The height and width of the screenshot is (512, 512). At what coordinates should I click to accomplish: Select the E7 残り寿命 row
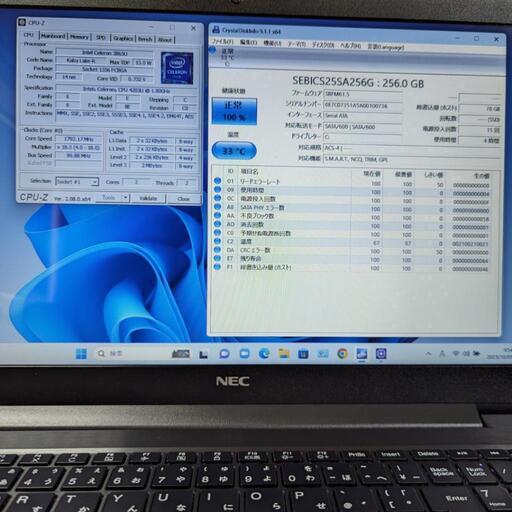(351, 259)
